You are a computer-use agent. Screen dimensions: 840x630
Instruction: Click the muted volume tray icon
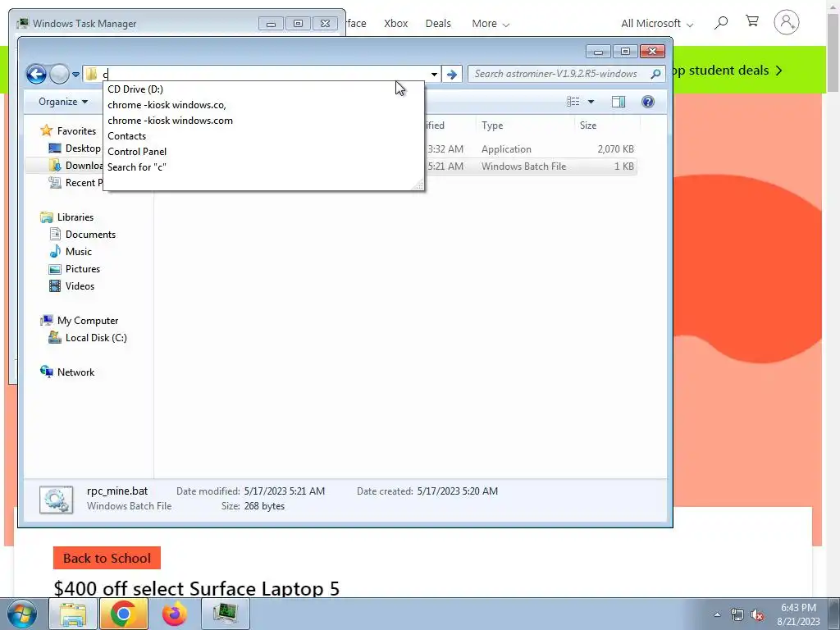click(757, 615)
